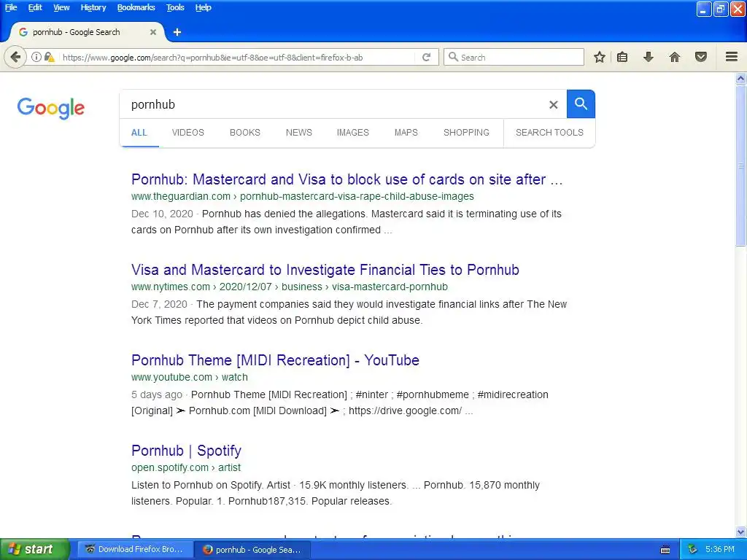Open the Help menu
747x560 pixels.
[x=204, y=7]
